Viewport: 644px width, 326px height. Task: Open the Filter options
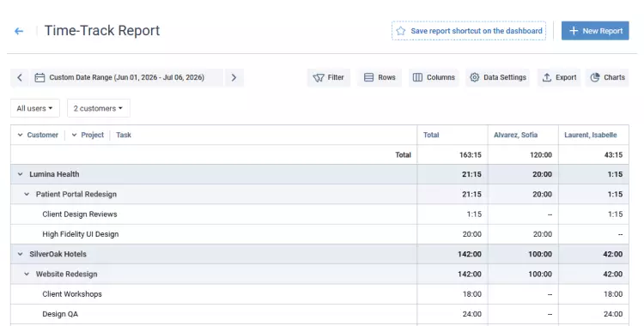point(329,77)
